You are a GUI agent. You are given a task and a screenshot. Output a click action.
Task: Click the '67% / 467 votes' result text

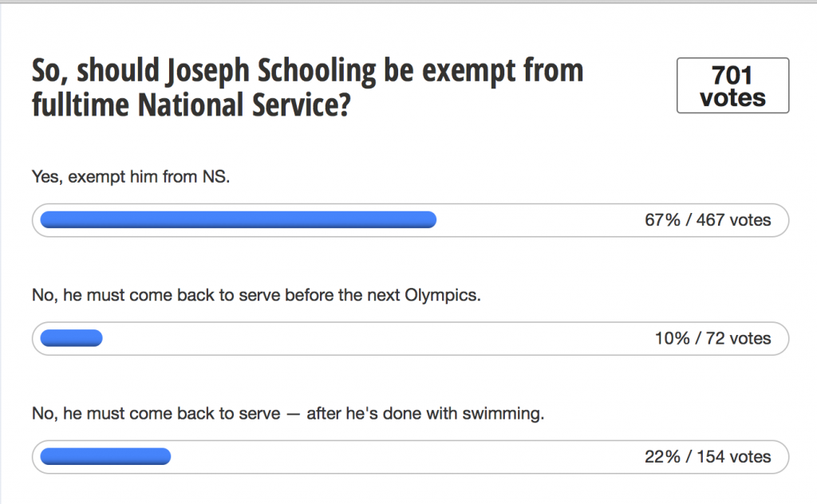coord(708,220)
